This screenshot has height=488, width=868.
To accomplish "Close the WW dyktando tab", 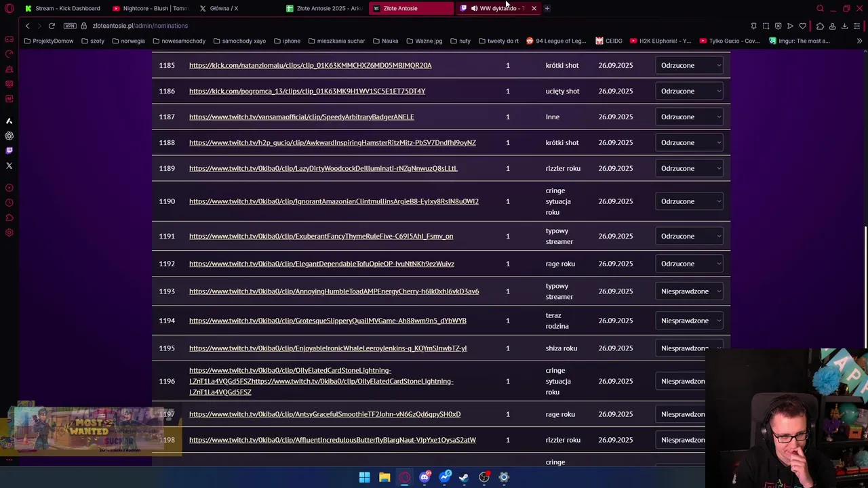I will click(x=534, y=8).
